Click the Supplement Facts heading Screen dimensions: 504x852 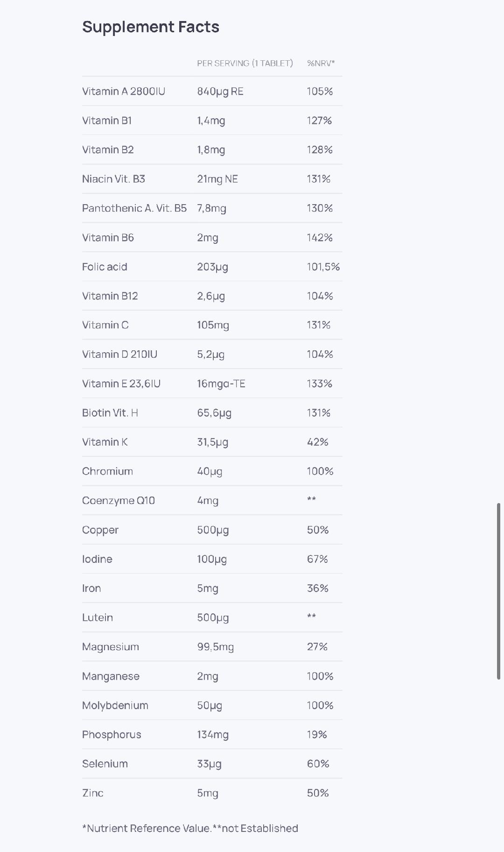[150, 27]
